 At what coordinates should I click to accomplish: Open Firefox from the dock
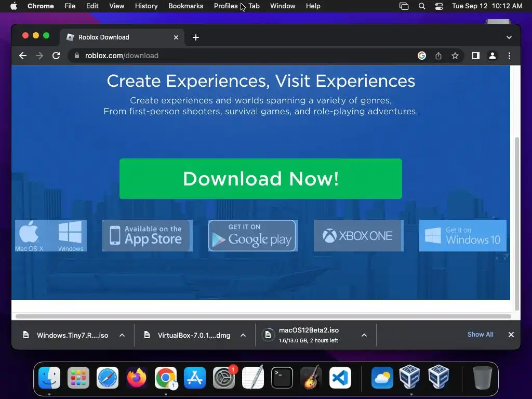coord(137,378)
